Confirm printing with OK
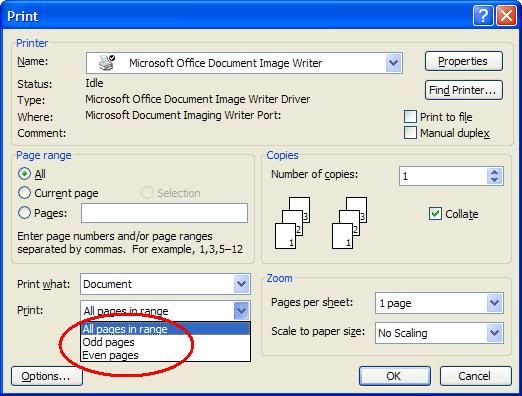Screen dimensions: 522x396 coord(395,376)
